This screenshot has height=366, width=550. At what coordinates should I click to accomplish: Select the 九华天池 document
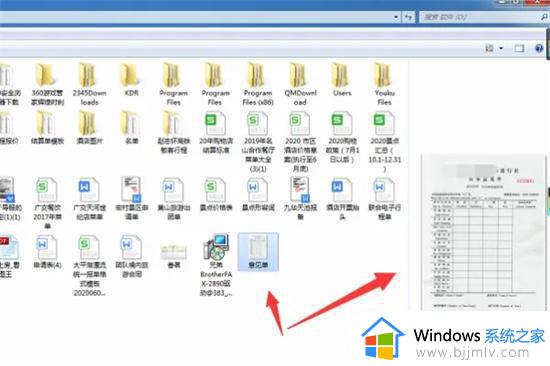(x=300, y=199)
